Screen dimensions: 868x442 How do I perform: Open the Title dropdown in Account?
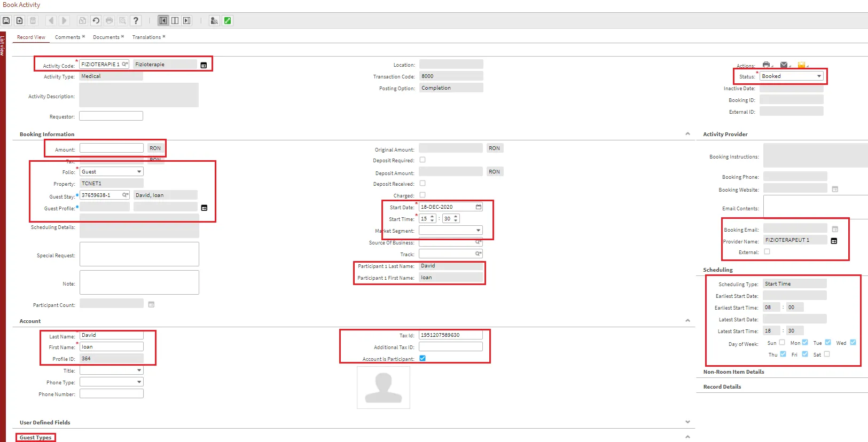pyautogui.click(x=112, y=370)
